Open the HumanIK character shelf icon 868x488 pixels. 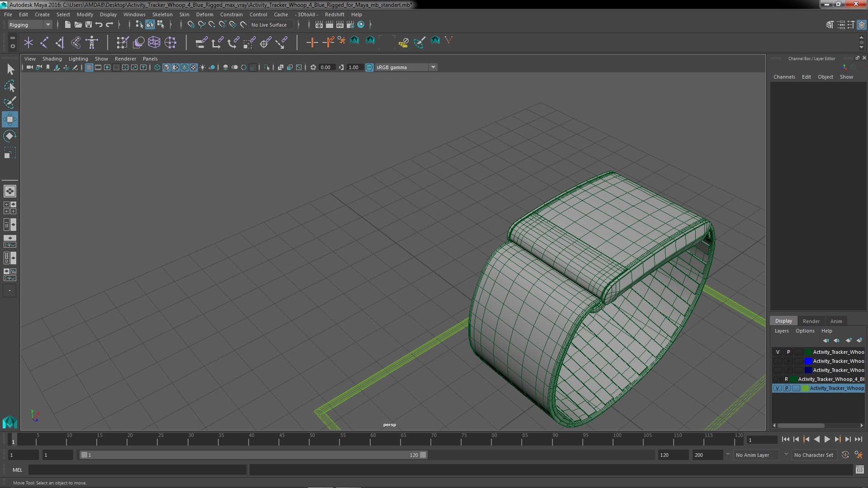(92, 42)
